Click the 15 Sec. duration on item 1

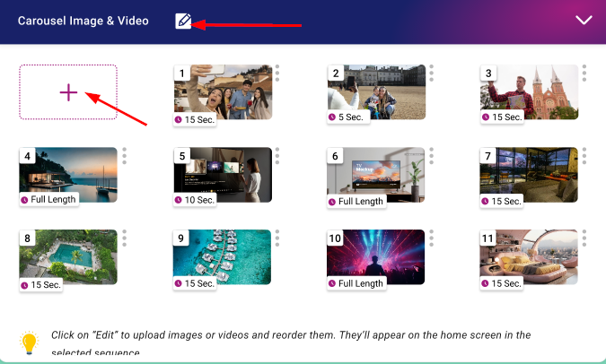(x=195, y=119)
